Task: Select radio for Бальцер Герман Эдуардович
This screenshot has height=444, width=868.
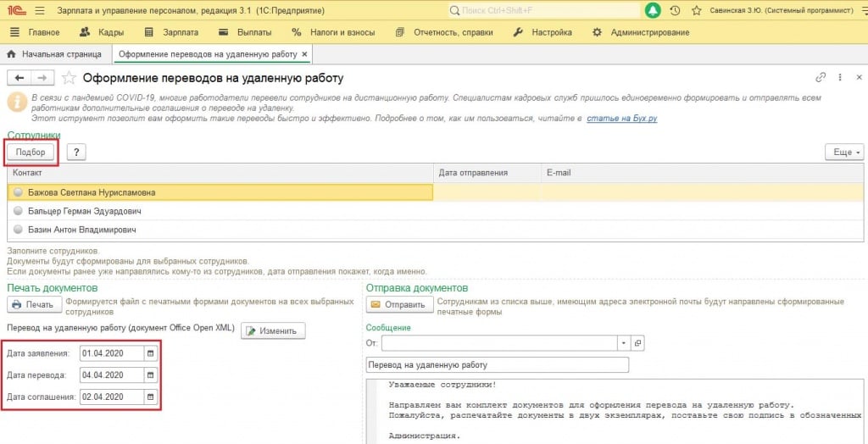Action: coord(18,211)
